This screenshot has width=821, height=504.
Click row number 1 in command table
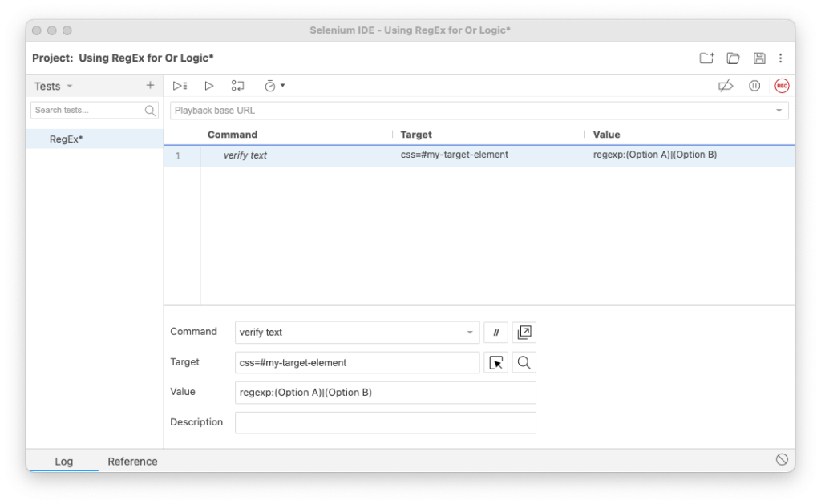(178, 156)
